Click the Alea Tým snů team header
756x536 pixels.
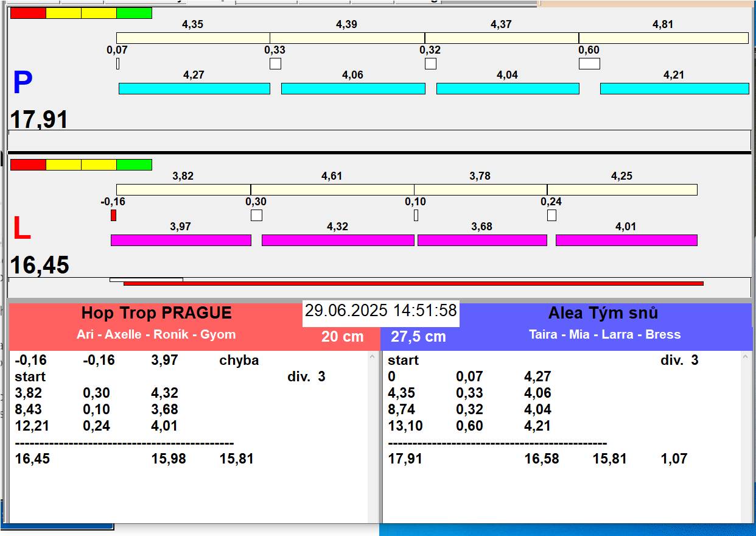click(603, 313)
